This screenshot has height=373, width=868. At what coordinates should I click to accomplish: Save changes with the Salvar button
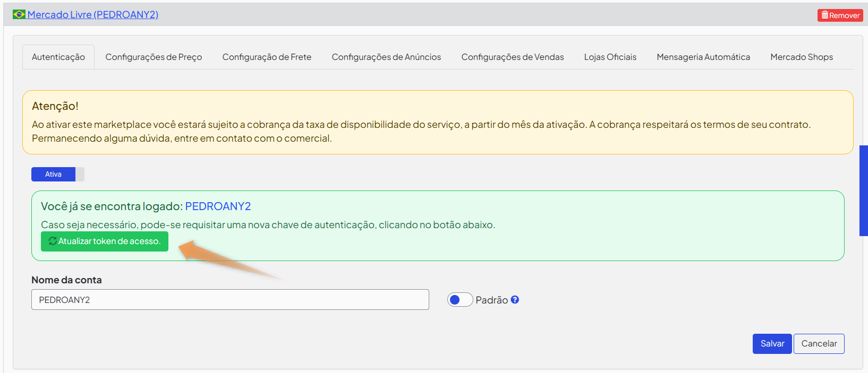point(772,344)
